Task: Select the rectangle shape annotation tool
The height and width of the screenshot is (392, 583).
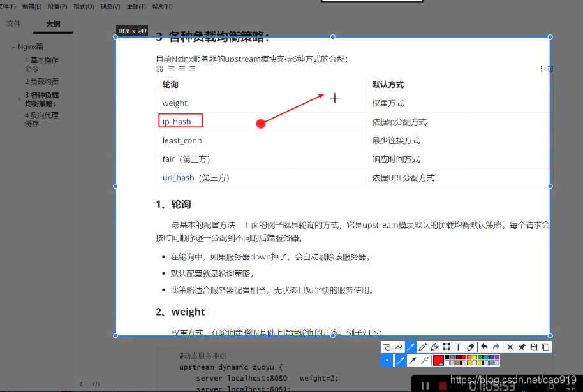Action: point(387,347)
